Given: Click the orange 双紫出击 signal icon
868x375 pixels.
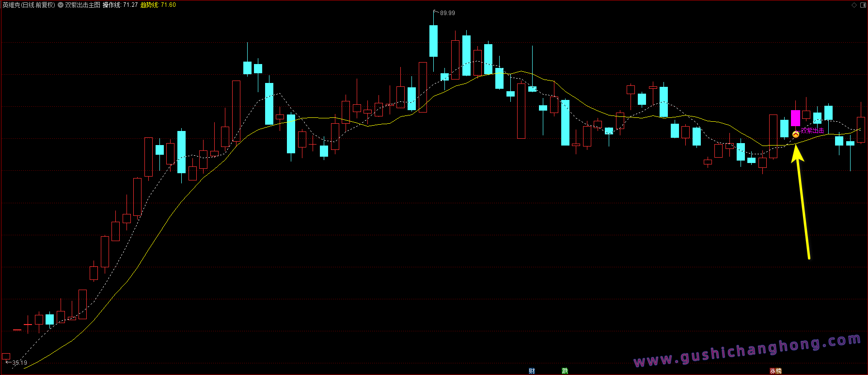Looking at the screenshot, I should point(795,134).
